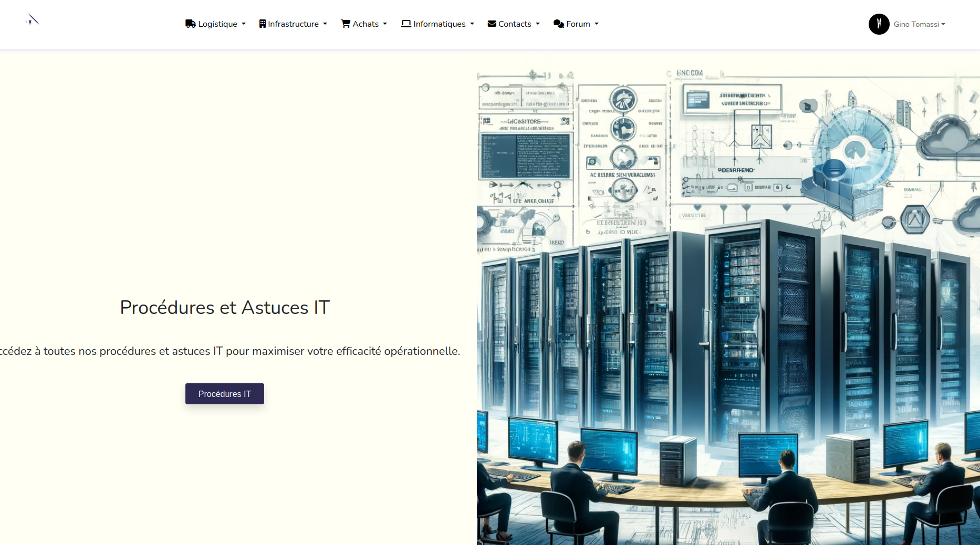Click the truck icon beside Logistique
The height and width of the screenshot is (545, 980).
190,24
